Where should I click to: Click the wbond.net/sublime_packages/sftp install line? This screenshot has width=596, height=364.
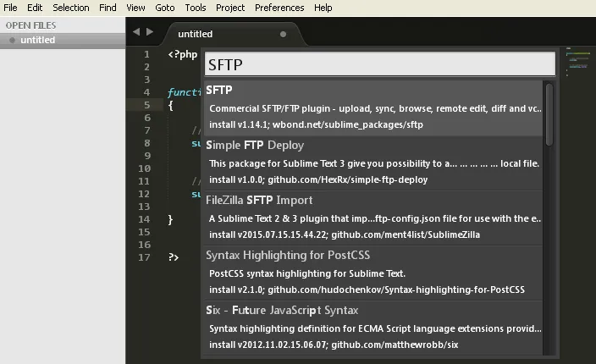point(316,124)
